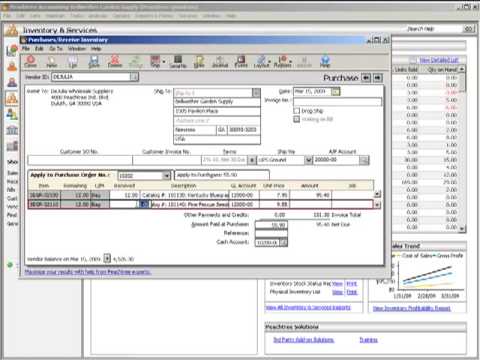Click the Search Help text field
This screenshot has width=480, height=360.
[434, 29]
